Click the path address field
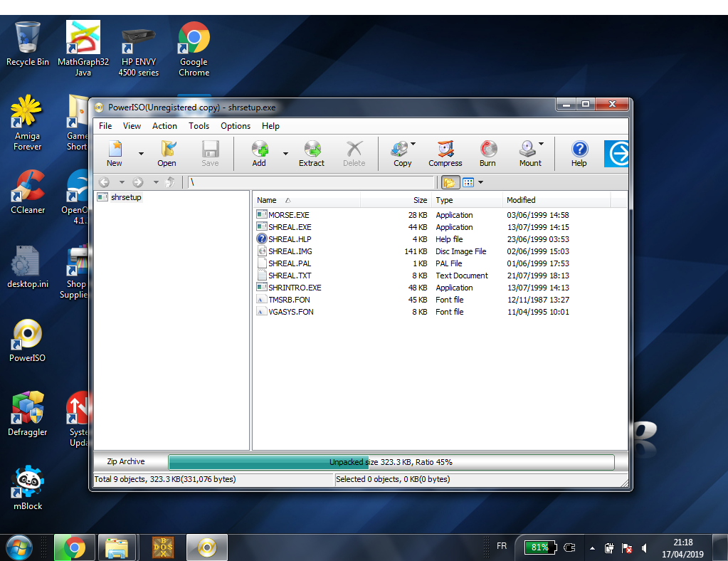This screenshot has height=561, width=728. tap(310, 182)
